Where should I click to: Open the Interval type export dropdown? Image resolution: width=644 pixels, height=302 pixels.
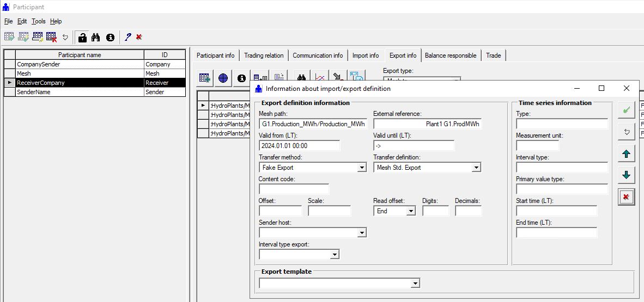pos(335,255)
